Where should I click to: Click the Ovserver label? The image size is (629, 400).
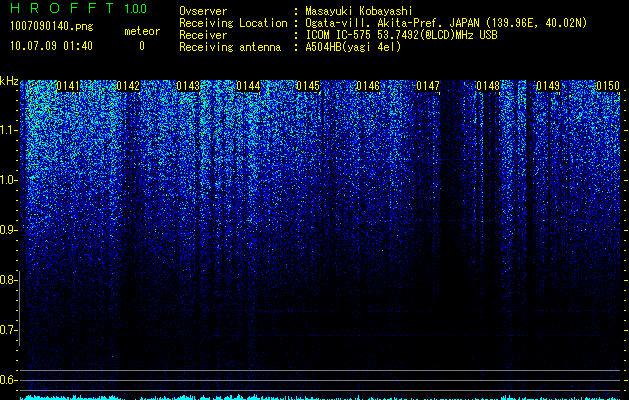pyautogui.click(x=203, y=11)
